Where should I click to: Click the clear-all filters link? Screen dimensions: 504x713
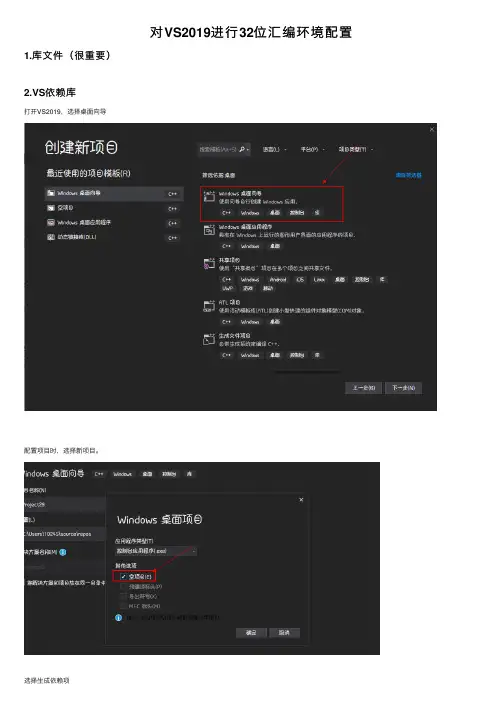tap(408, 175)
